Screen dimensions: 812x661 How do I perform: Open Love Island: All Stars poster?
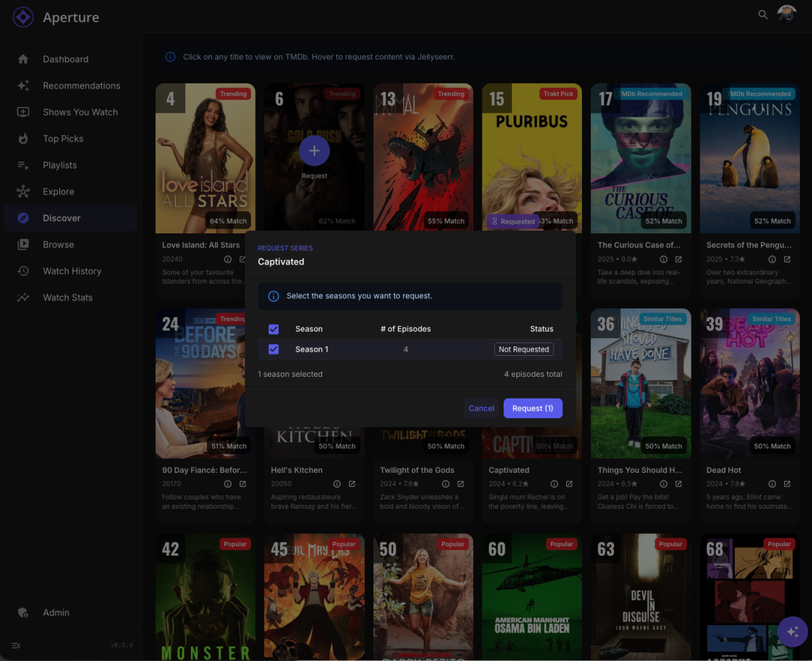(205, 158)
